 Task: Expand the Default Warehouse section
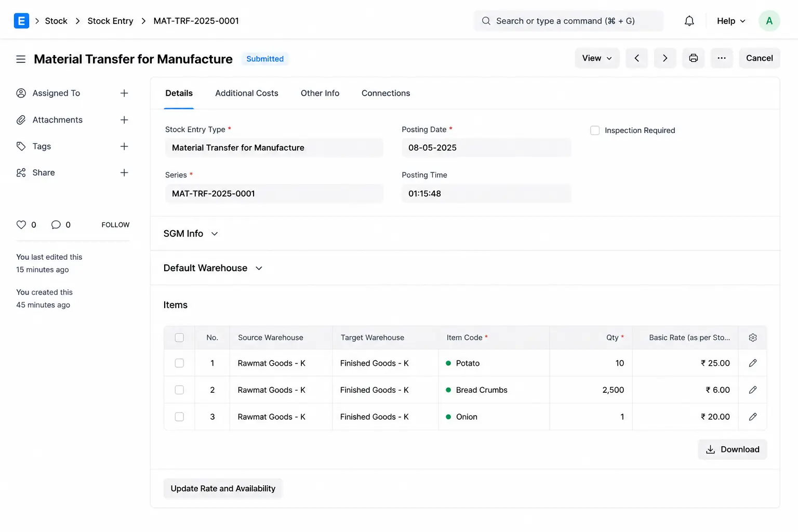coord(213,268)
